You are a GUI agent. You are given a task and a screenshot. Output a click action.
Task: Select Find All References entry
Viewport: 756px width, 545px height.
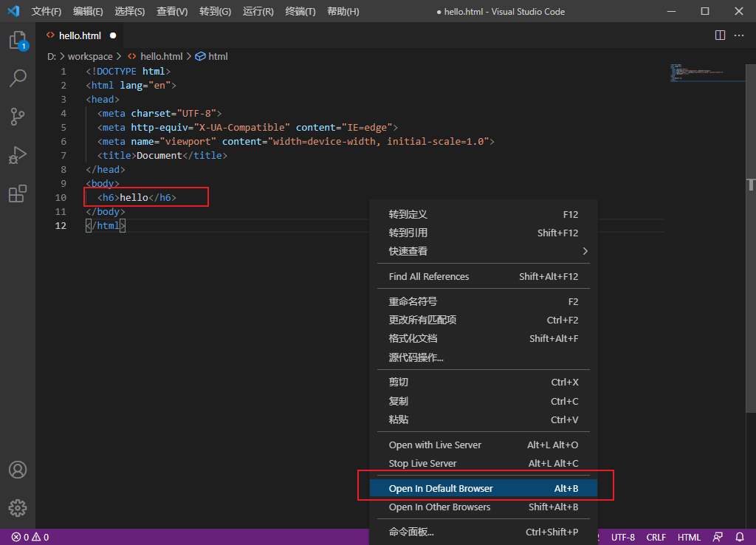click(x=483, y=276)
